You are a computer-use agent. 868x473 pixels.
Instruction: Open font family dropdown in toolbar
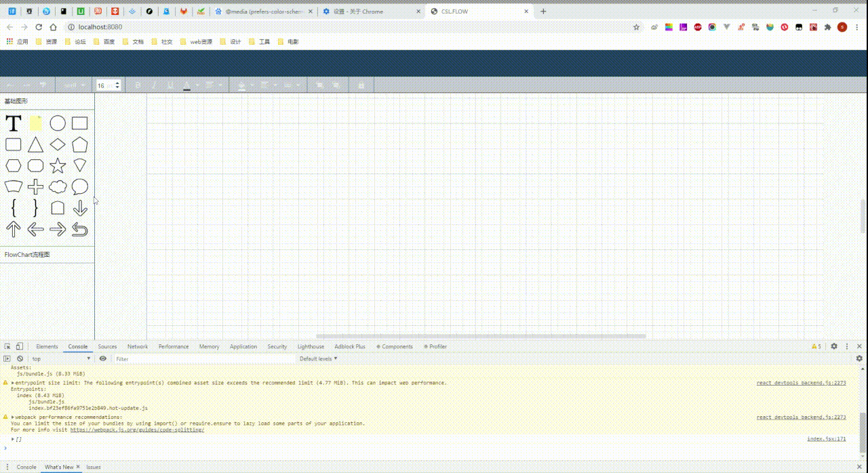[x=74, y=85]
